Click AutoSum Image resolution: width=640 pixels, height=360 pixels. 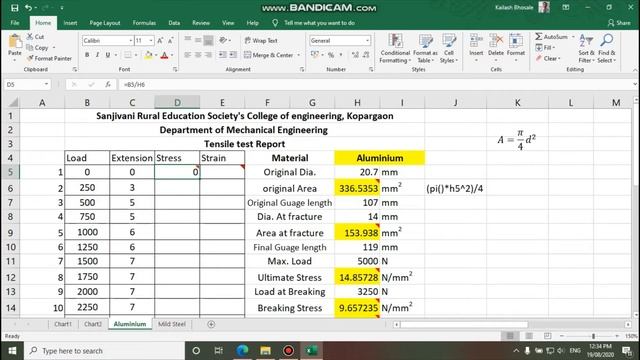(551, 37)
